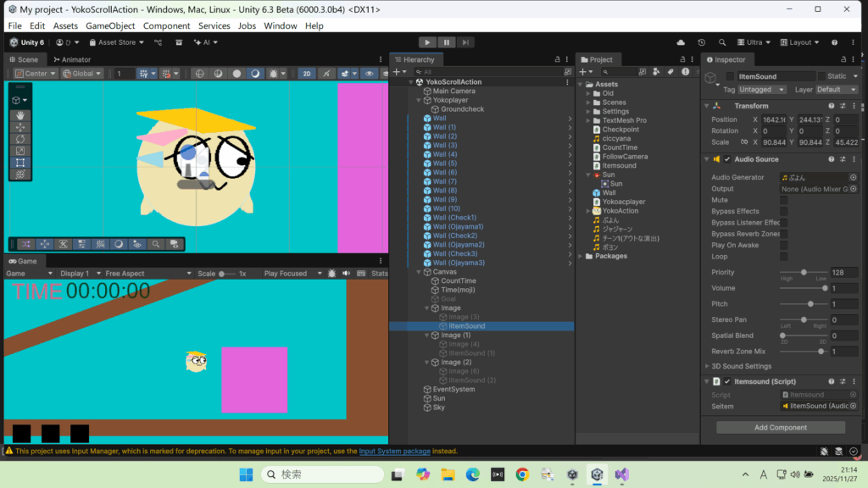Open the Input System package link
The image size is (868, 488).
pos(394,452)
